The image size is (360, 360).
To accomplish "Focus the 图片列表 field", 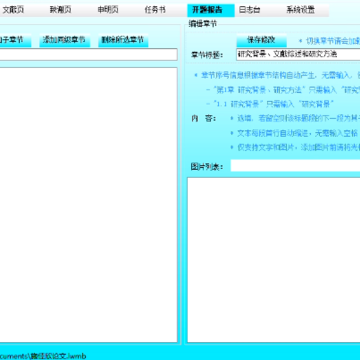I will 295,166.
